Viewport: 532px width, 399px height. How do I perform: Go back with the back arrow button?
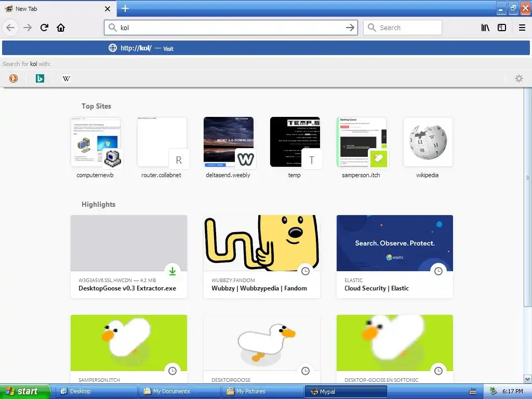click(10, 28)
